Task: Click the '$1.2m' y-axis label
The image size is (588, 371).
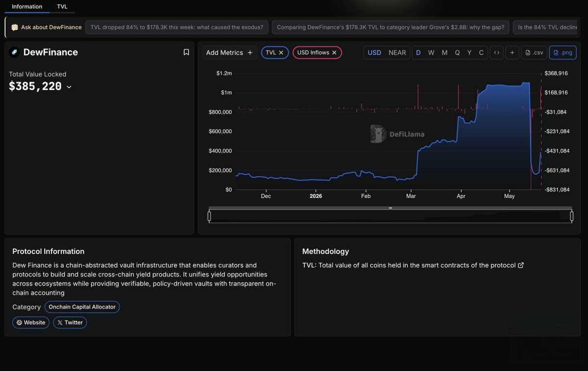Action: coord(224,73)
